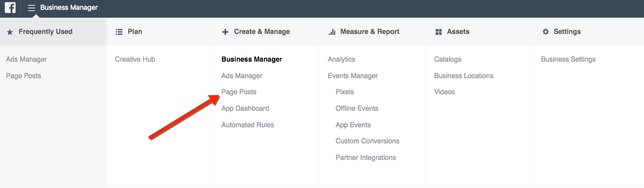This screenshot has height=188, width=644.
Task: Go to App Dashboard
Action: point(245,109)
